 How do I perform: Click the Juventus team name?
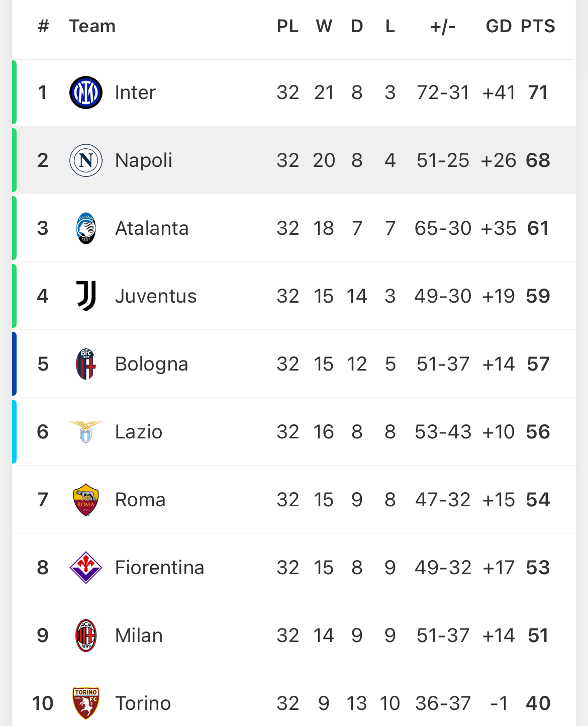[x=156, y=296]
